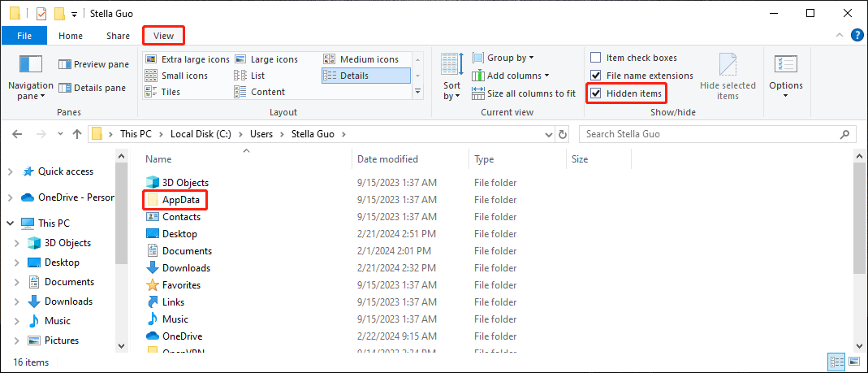Collapse the ribbon with the arrow
868x373 pixels.
(839, 36)
